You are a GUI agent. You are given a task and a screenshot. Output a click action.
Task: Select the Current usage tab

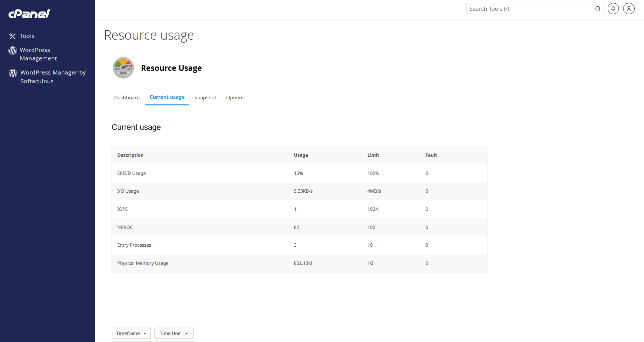(167, 97)
